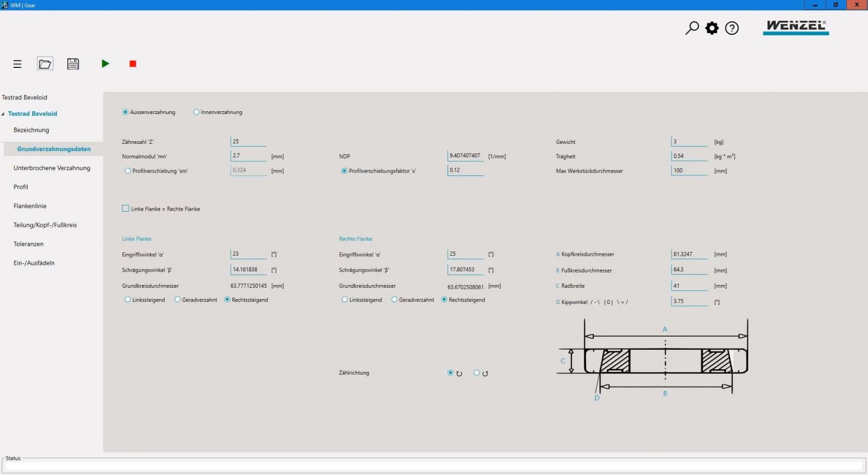
Task: Click the Zähnezahl 'Z' input field
Action: pos(248,142)
